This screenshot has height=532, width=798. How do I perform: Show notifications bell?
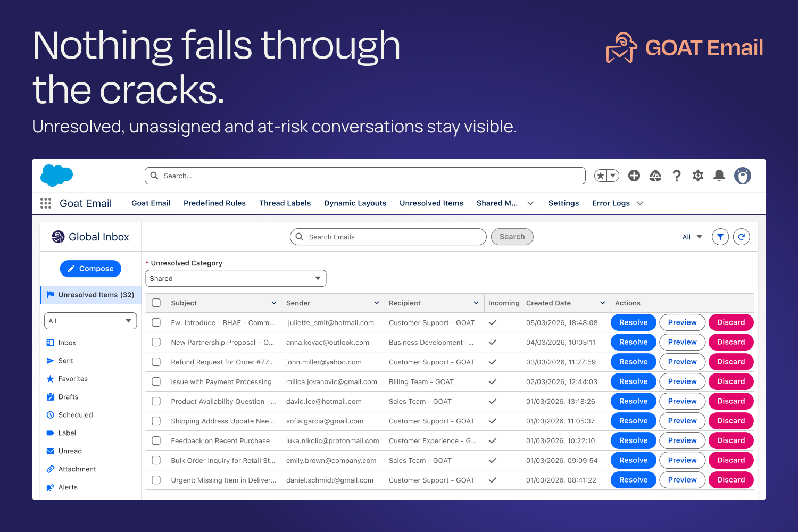tap(719, 176)
